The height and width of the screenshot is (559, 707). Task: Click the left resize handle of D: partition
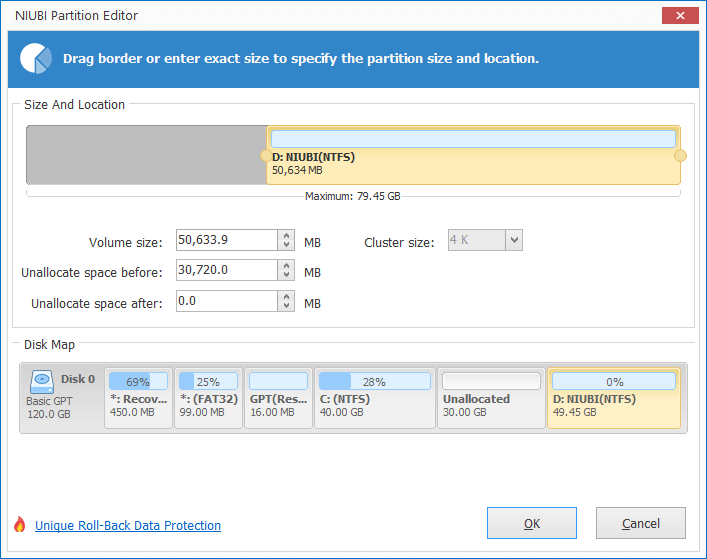click(266, 156)
